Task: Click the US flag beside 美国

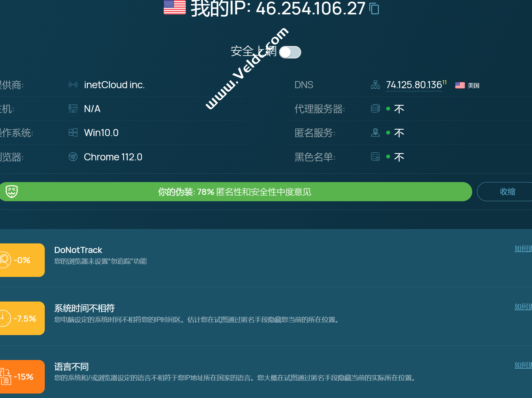Action: [x=460, y=85]
